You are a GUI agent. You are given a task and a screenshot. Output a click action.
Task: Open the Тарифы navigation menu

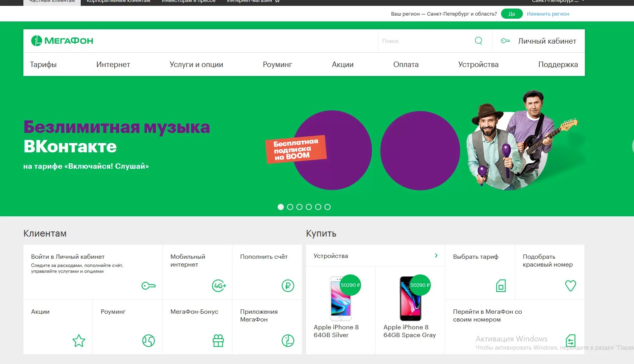click(43, 64)
